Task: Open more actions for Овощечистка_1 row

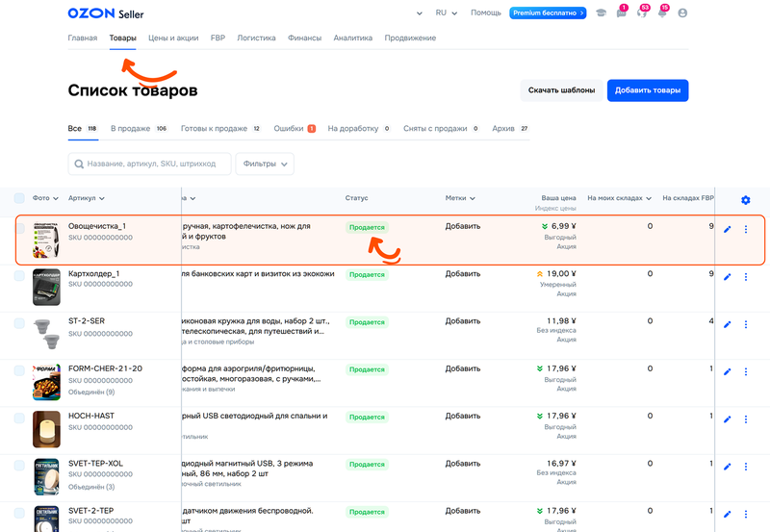Action: (x=745, y=229)
